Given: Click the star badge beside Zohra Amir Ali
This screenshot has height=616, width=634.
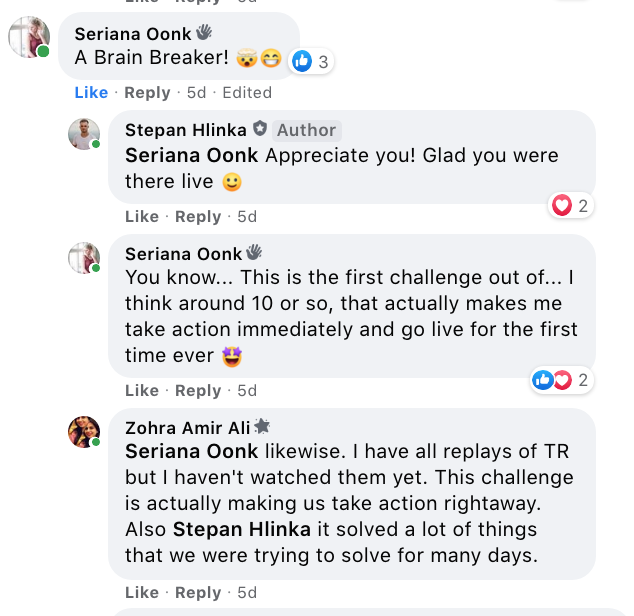Looking at the screenshot, I should pyautogui.click(x=262, y=427).
